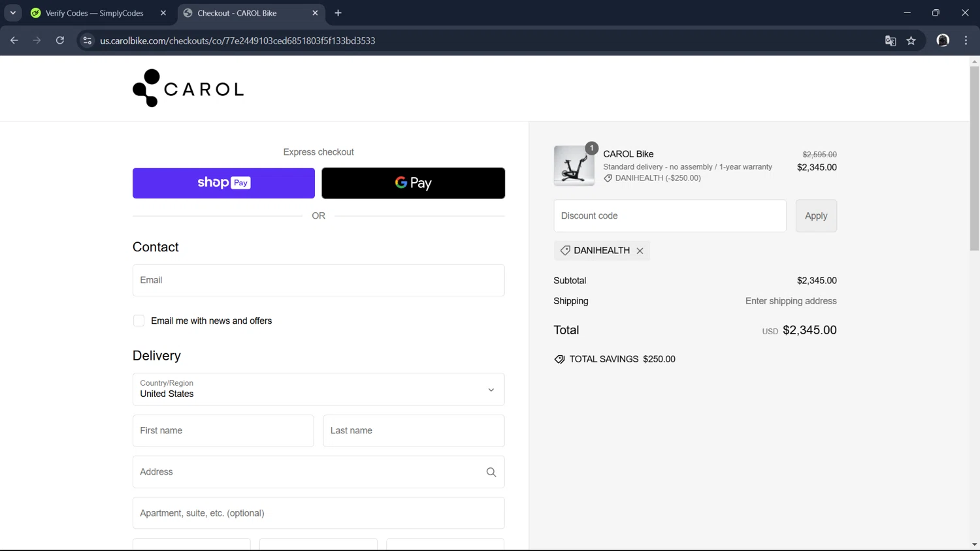Click the crossed-out $2,595.00 price
980x551 pixels.
tap(820, 155)
